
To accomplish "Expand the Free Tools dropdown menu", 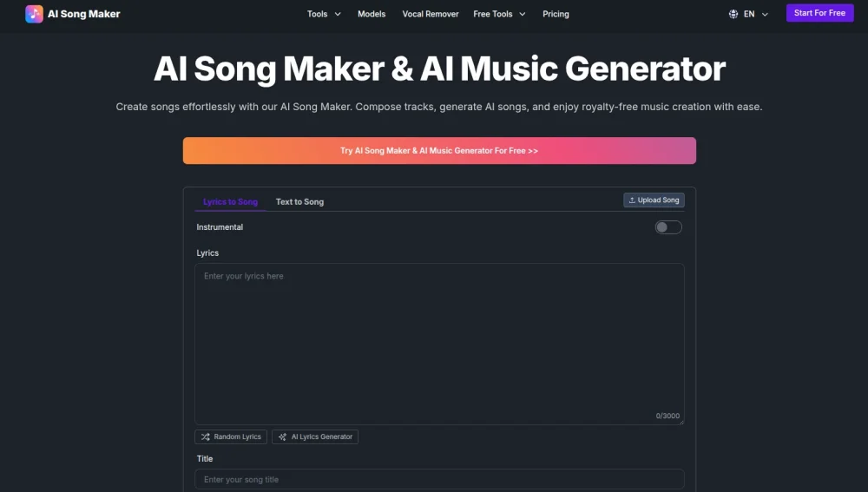I will (x=499, y=14).
